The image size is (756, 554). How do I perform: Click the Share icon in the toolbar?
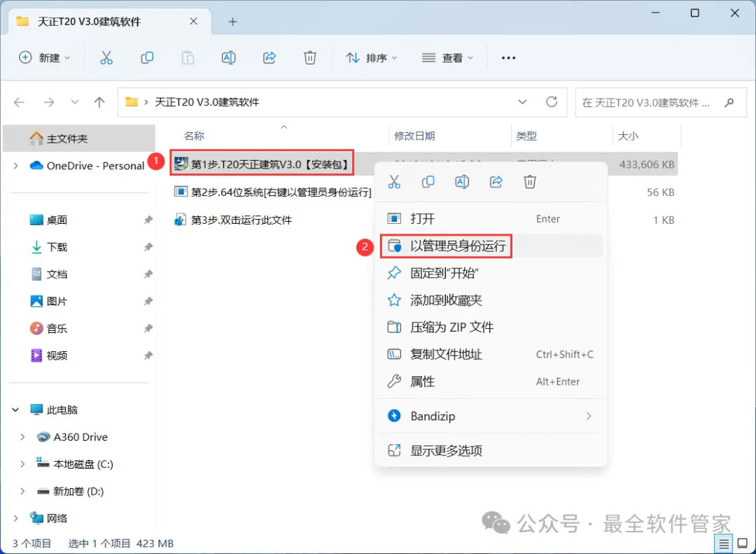click(x=269, y=58)
